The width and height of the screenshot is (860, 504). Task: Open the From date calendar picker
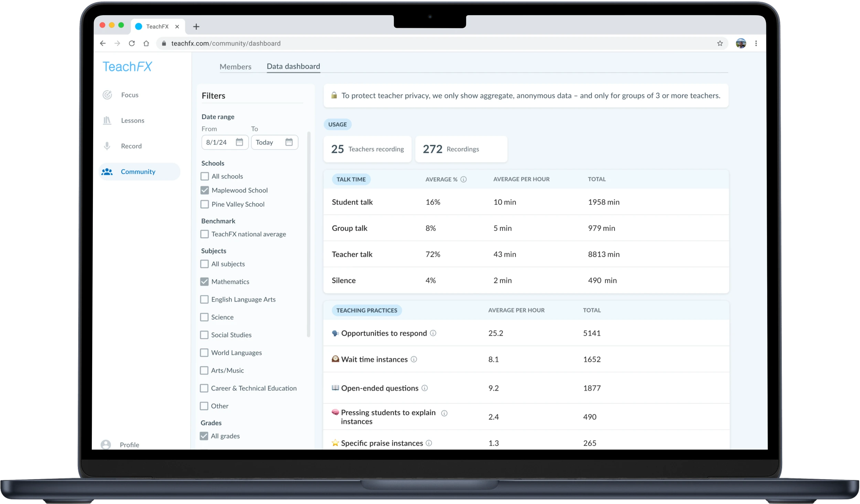[239, 142]
